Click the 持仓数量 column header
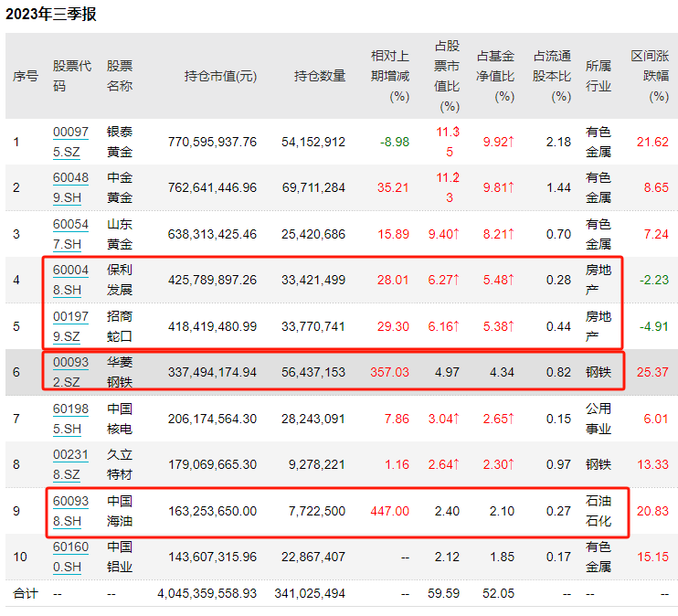 [x=320, y=76]
